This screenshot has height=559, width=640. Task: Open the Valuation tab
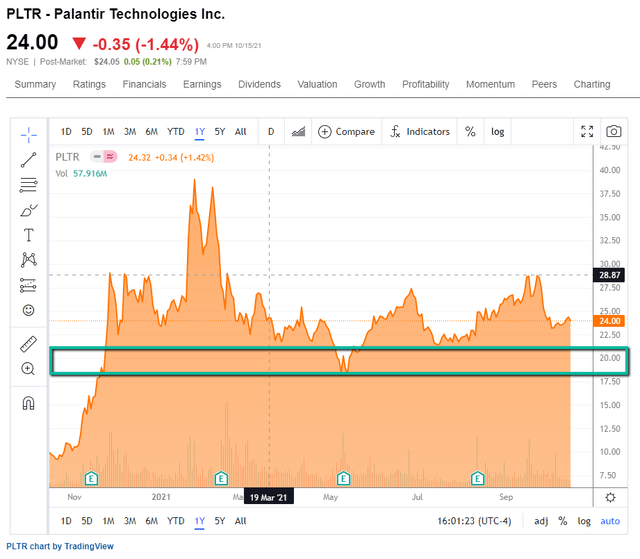(317, 84)
